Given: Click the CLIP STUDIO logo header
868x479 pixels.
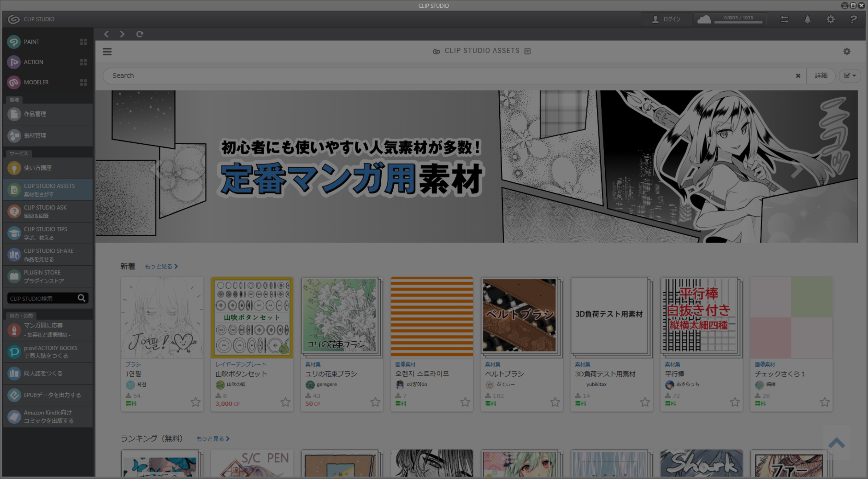Looking at the screenshot, I should 31,19.
